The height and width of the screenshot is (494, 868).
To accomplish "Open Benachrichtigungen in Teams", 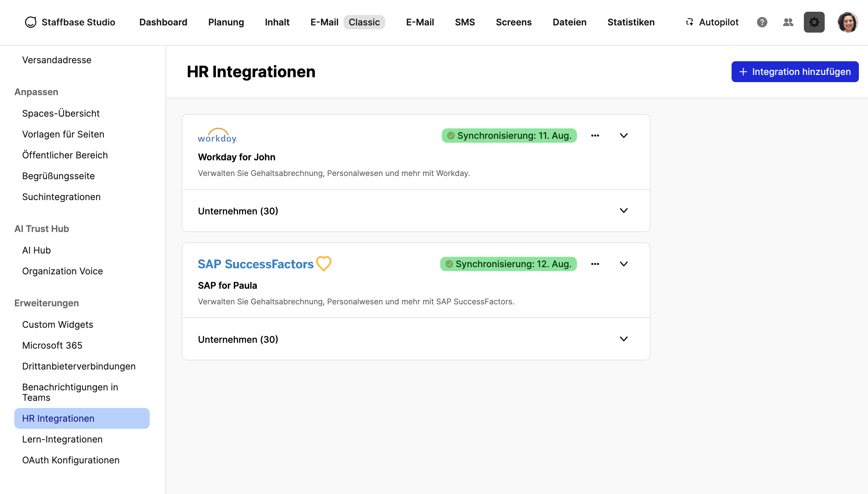I will point(70,392).
